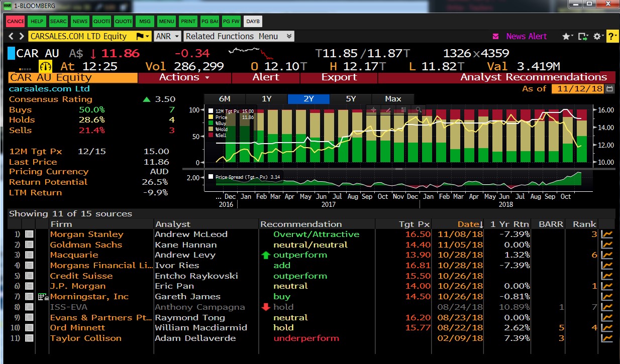The width and height of the screenshot is (620, 364).
Task: Open the calendar icon next to As of date
Action: pyautogui.click(x=610, y=88)
